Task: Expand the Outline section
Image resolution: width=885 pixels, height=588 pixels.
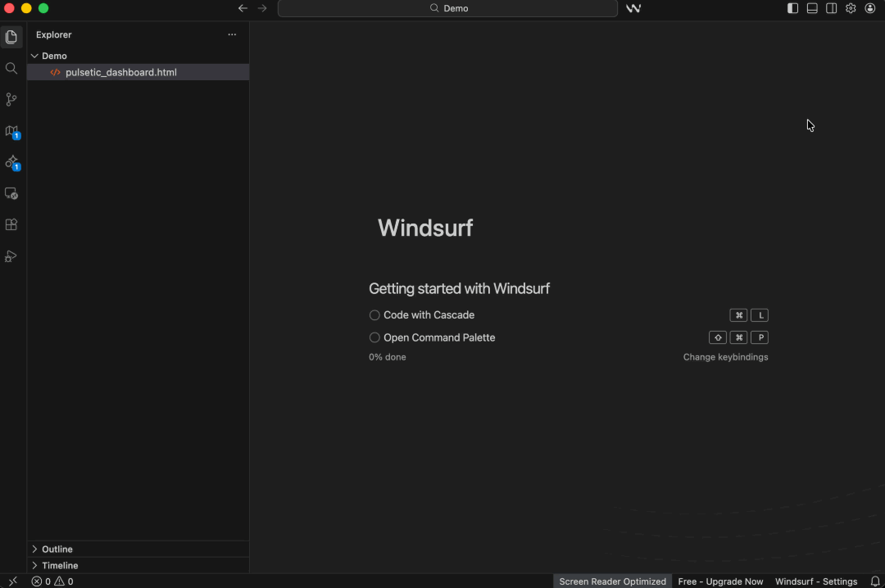Action: click(x=57, y=549)
